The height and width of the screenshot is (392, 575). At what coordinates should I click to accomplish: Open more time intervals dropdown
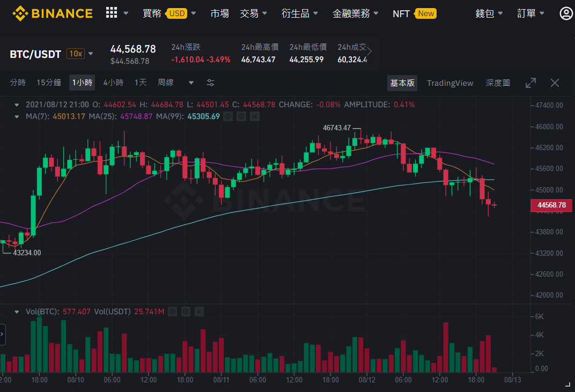pyautogui.click(x=191, y=83)
